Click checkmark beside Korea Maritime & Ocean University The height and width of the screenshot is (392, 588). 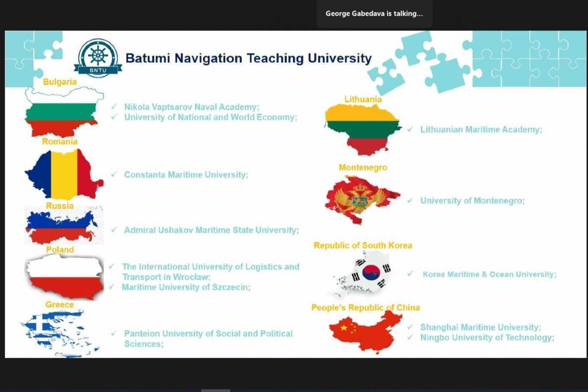click(410, 274)
